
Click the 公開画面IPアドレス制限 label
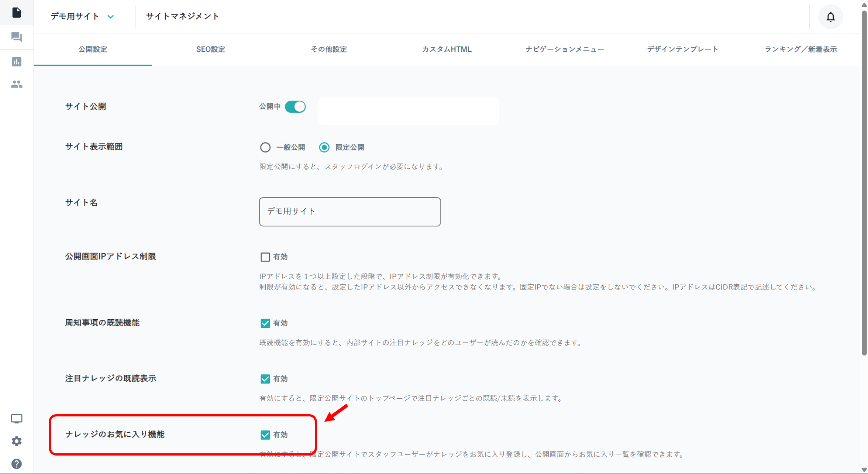[111, 256]
